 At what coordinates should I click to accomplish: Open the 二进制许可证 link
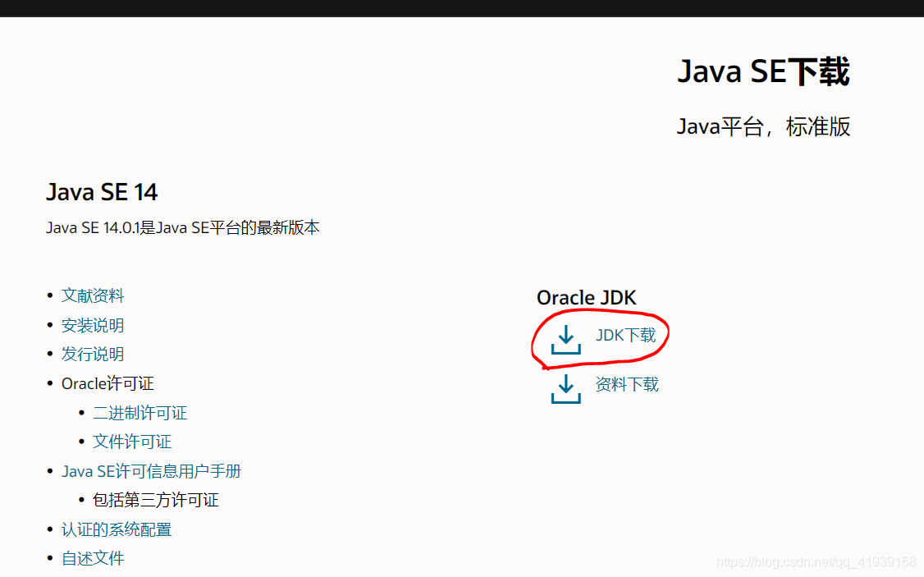tap(140, 413)
